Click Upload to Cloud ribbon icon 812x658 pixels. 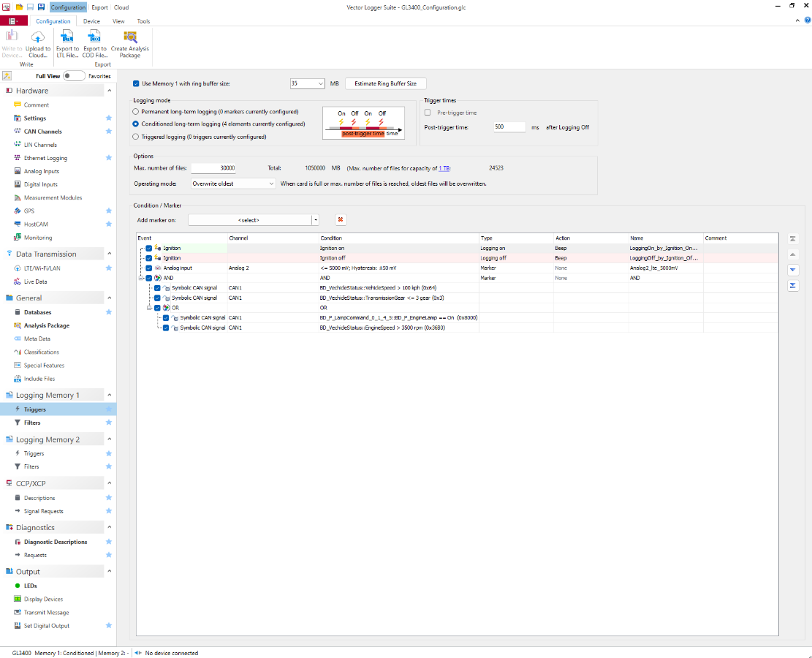(38, 44)
